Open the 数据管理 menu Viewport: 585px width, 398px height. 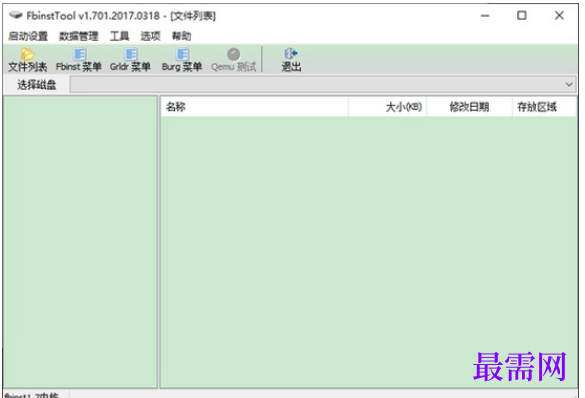click(79, 36)
